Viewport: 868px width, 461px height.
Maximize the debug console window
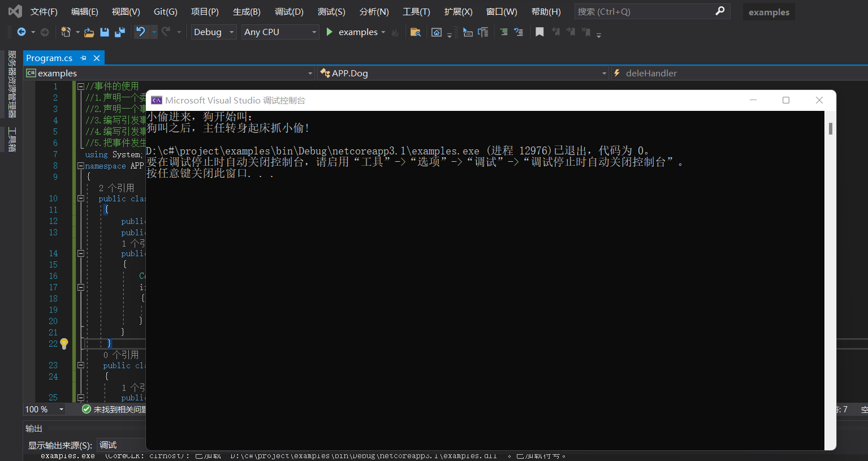[785, 100]
